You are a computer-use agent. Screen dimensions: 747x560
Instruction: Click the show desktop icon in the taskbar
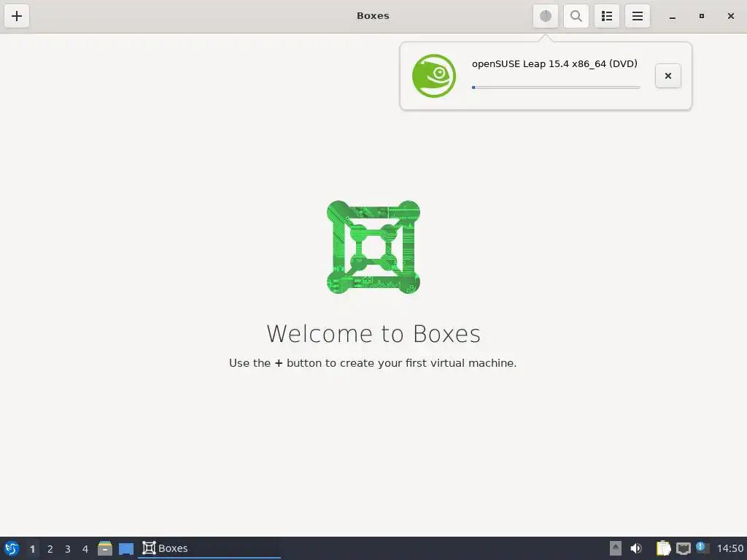pyautogui.click(x=125, y=548)
